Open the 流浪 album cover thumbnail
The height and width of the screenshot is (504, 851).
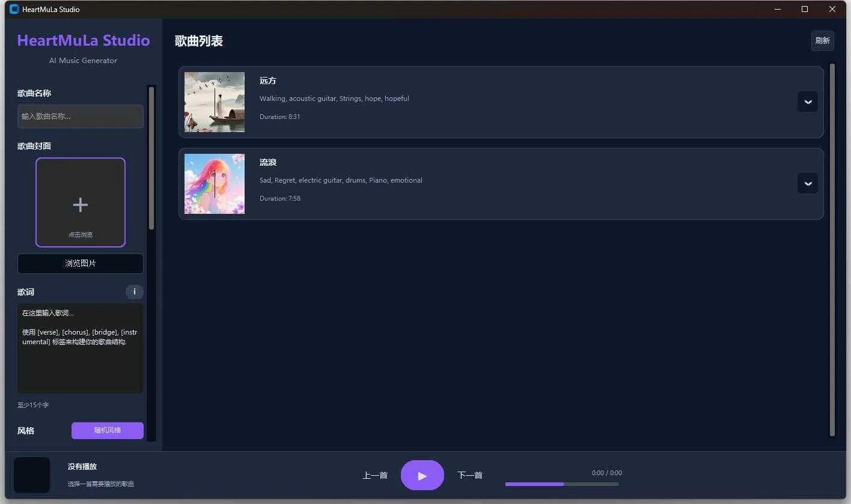tap(214, 184)
